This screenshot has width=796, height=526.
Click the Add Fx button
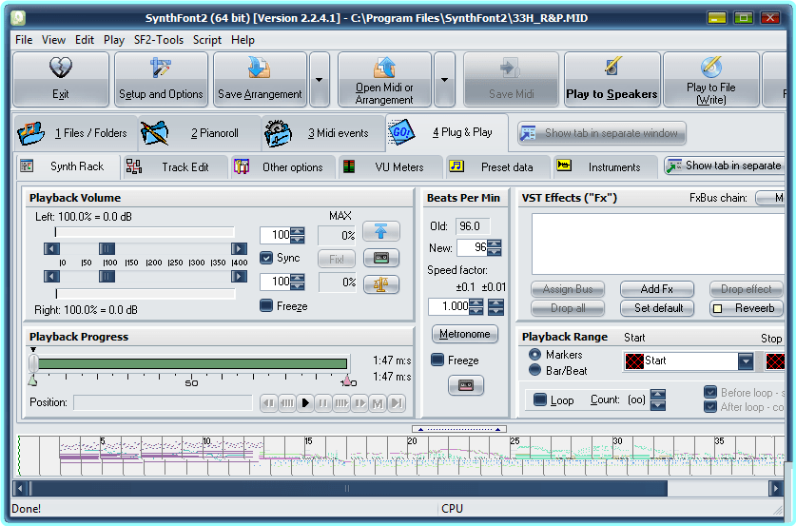pyautogui.click(x=657, y=289)
